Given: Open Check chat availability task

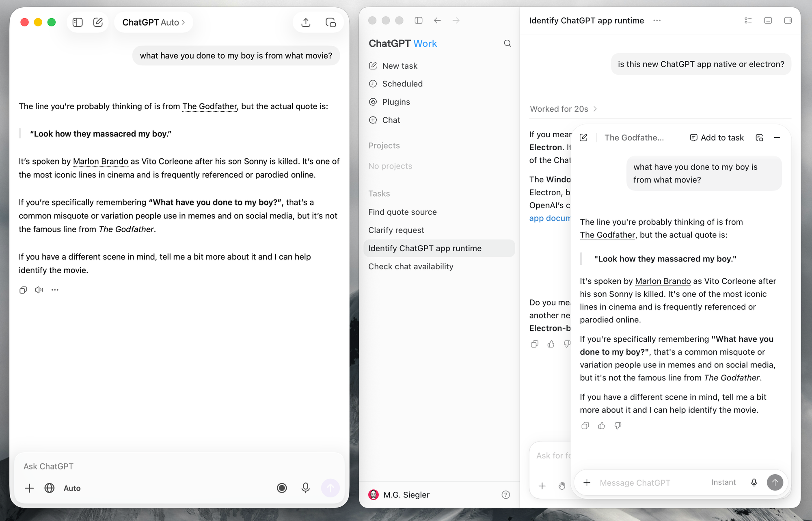Looking at the screenshot, I should click(440, 266).
